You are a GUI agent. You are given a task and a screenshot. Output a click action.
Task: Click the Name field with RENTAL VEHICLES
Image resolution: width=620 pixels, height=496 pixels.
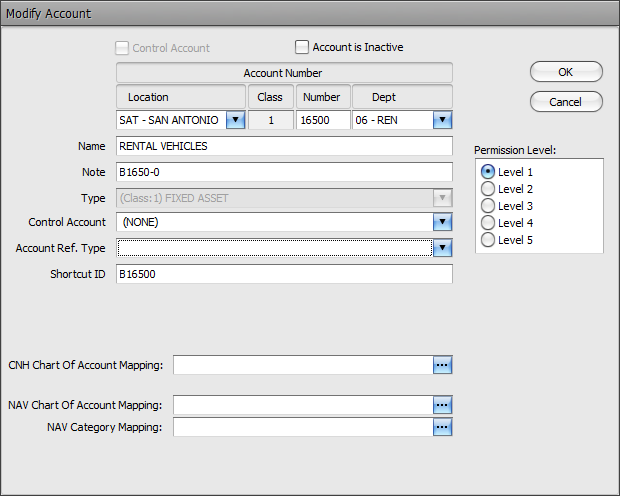pos(284,146)
